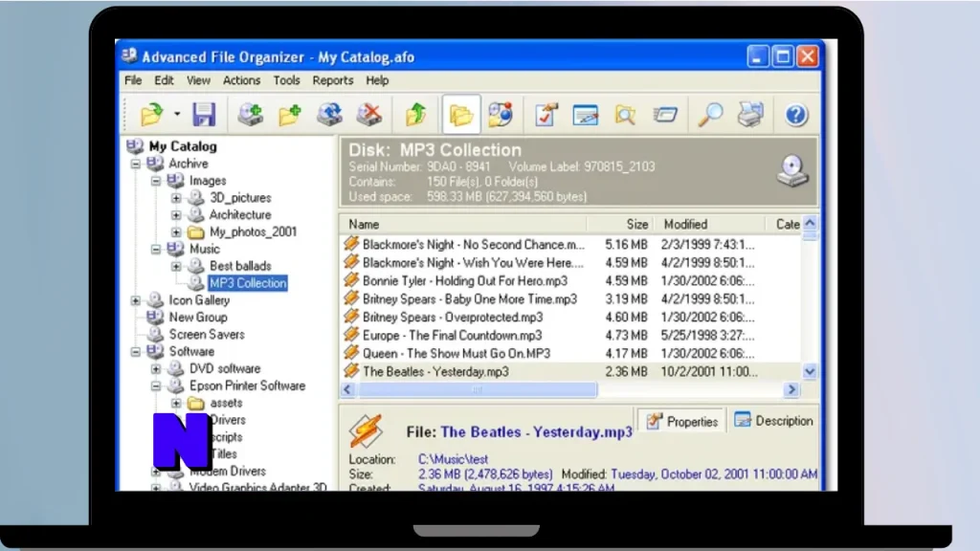The height and width of the screenshot is (551, 980).
Task: Collapse the Archive group node
Action: pyautogui.click(x=136, y=164)
